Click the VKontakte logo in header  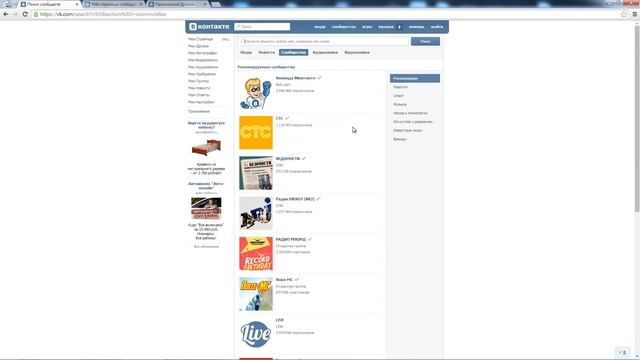pos(209,27)
